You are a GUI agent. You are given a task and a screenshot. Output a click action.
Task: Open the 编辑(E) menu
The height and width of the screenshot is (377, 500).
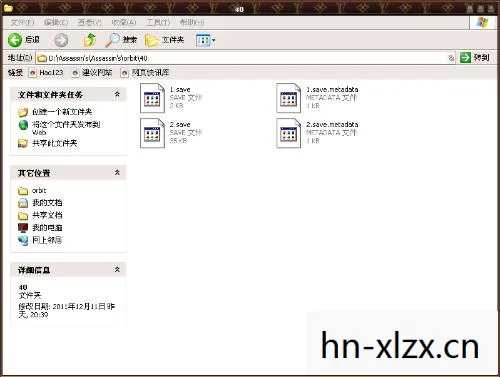[x=56, y=22]
